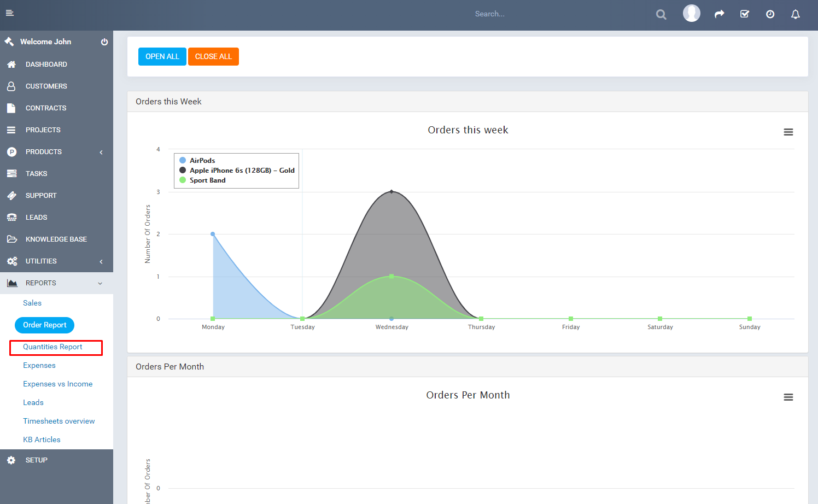The height and width of the screenshot is (504, 818).
Task: Click the search magnifier icon
Action: pos(661,15)
